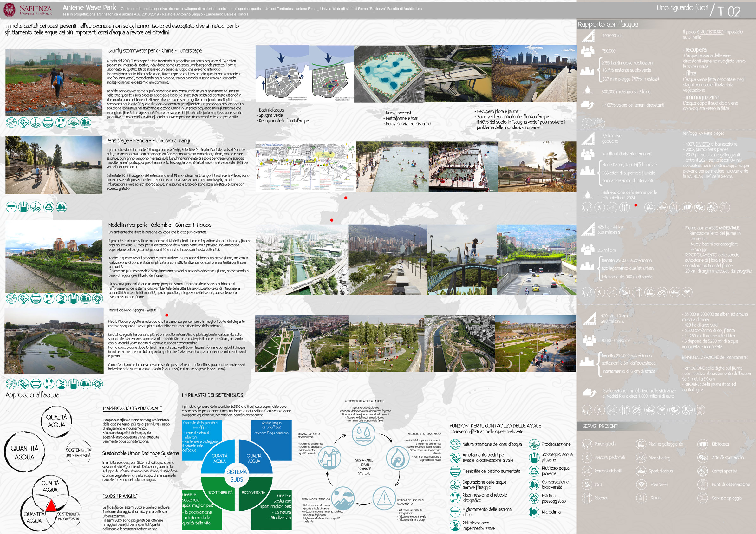
Task: Open the Rapporto con l'acqua header
Action: 608,24
